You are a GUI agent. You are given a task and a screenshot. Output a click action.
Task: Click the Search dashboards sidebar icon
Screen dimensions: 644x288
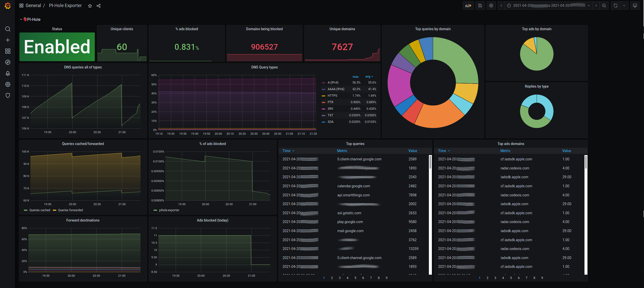coord(8,29)
